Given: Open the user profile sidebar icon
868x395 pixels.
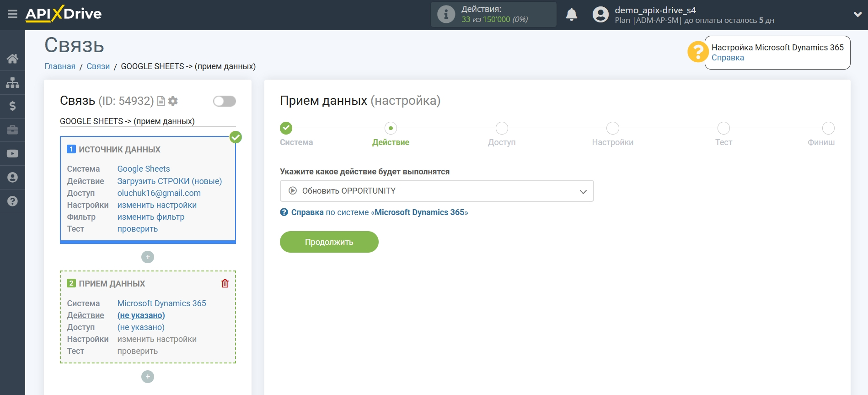Looking at the screenshot, I should click(x=12, y=178).
